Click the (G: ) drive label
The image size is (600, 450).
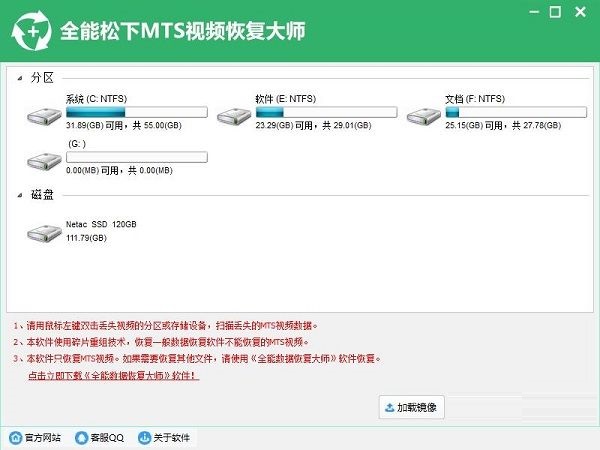point(77,144)
